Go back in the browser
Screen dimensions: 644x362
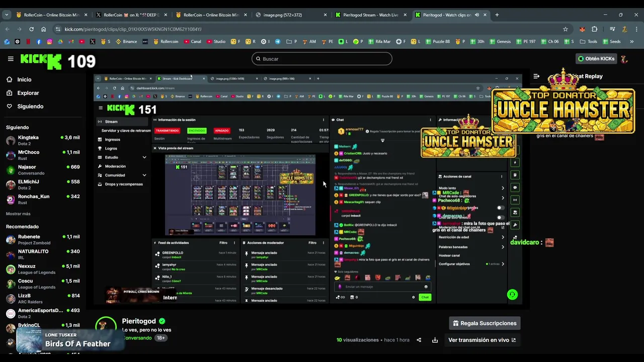7,29
